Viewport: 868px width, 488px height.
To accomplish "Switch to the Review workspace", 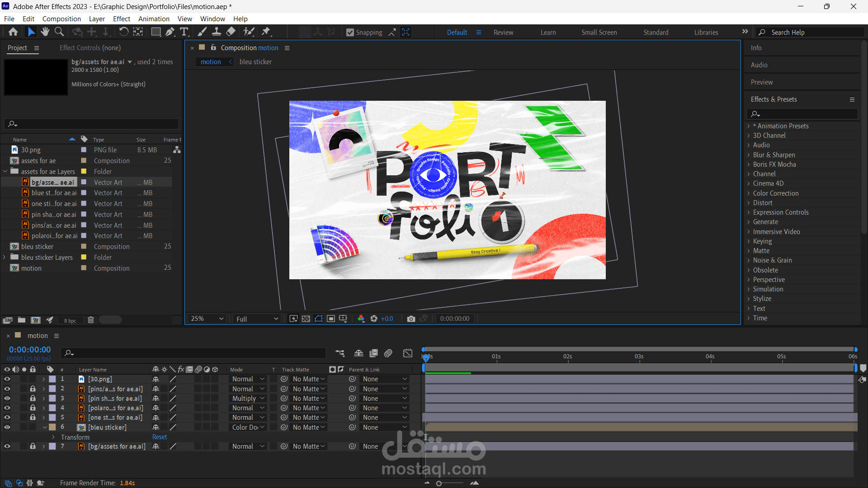I will [x=503, y=33].
